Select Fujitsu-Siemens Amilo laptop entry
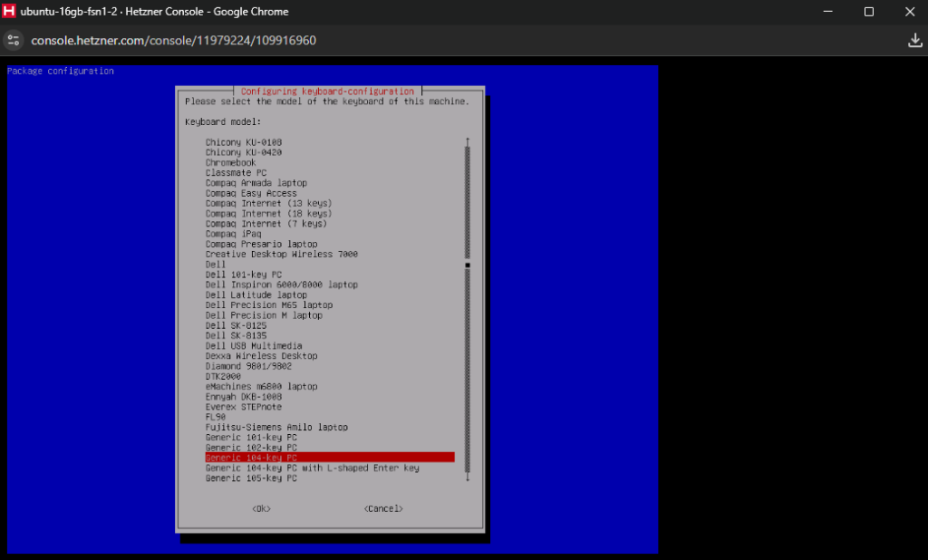The image size is (928, 560). [x=276, y=428]
